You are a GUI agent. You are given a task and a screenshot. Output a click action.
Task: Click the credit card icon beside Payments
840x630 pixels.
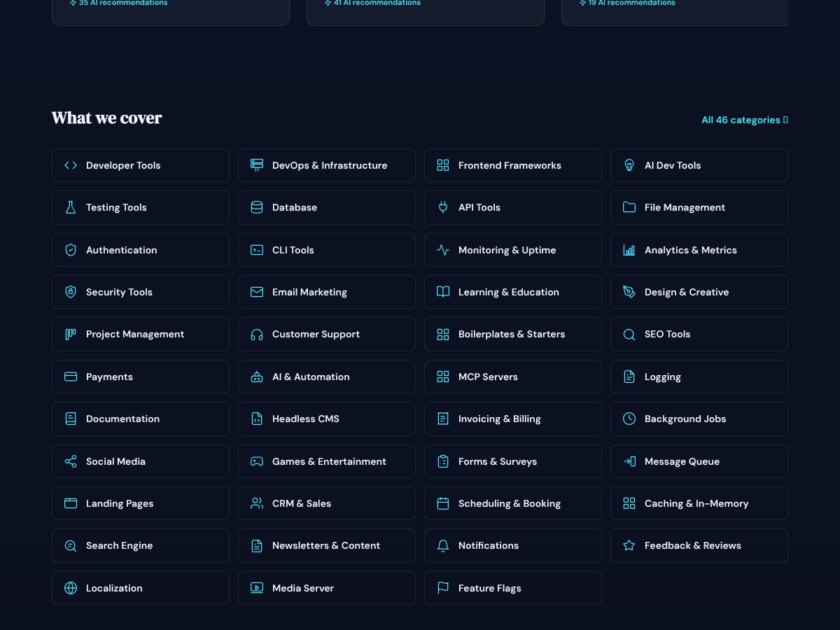click(x=71, y=377)
